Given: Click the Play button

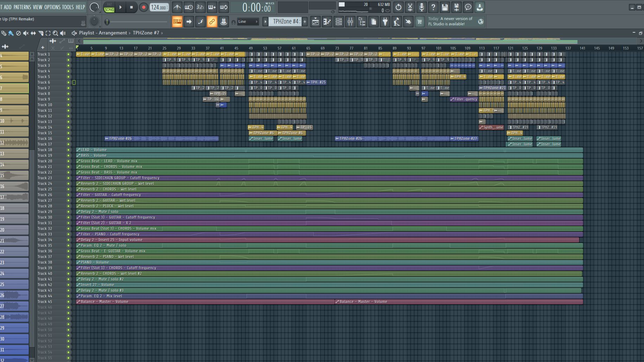Looking at the screenshot, I should point(120,7).
